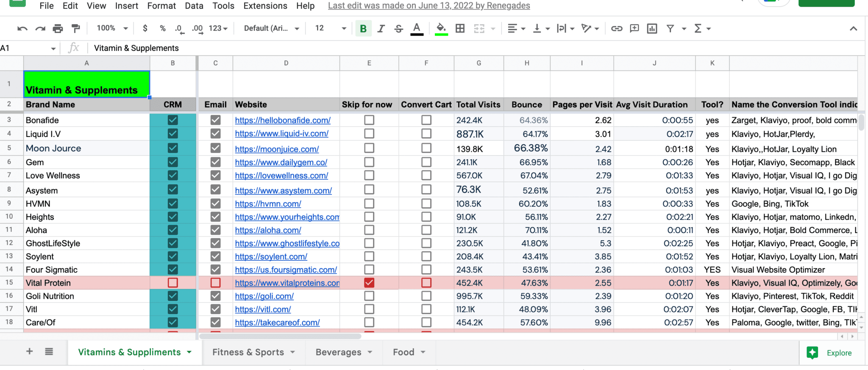
Task: Open the last edit history link
Action: tap(429, 6)
